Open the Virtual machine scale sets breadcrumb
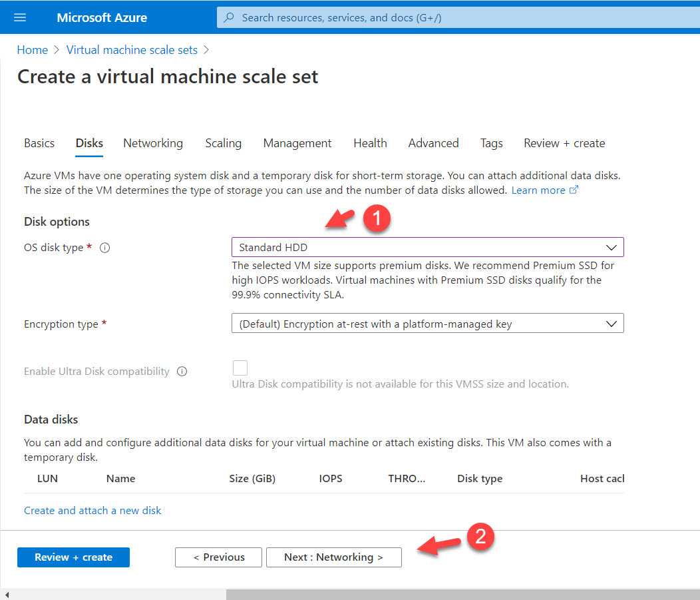700x600 pixels. [132, 50]
